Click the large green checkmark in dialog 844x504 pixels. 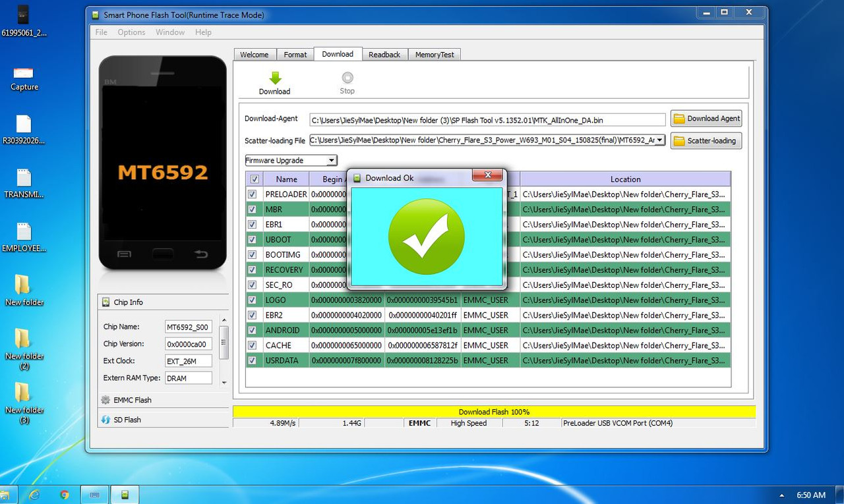tap(426, 237)
